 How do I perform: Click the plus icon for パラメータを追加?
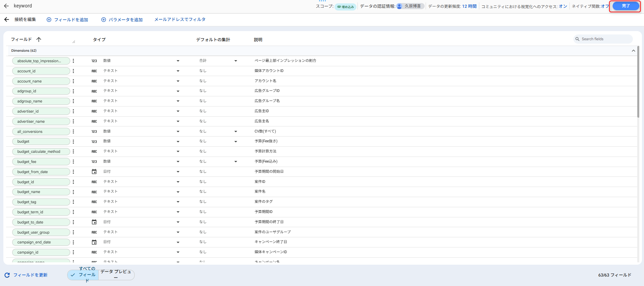point(104,20)
